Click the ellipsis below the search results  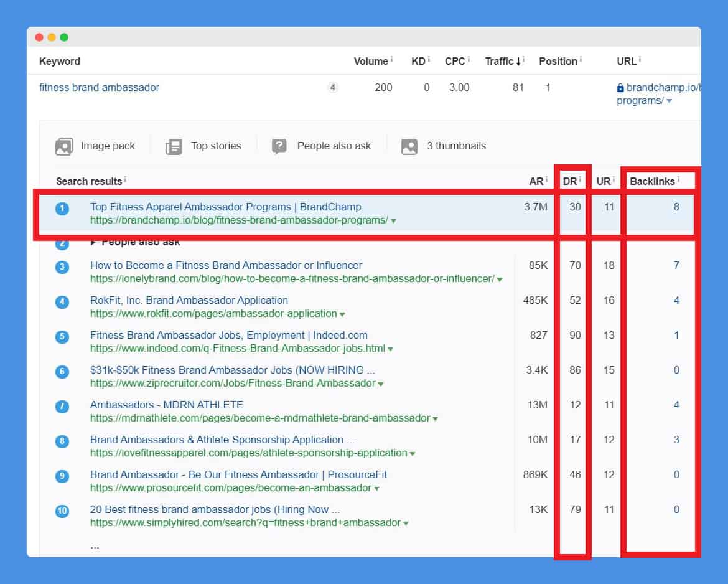[95, 547]
